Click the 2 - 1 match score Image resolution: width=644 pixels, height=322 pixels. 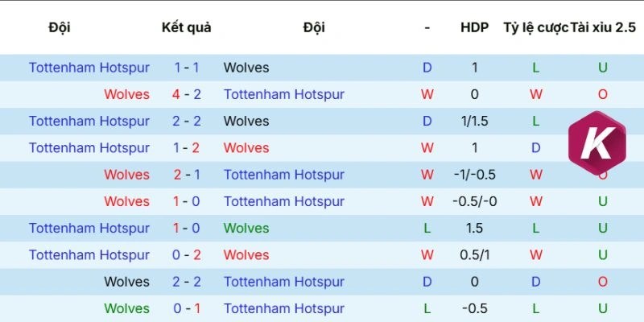tap(187, 175)
